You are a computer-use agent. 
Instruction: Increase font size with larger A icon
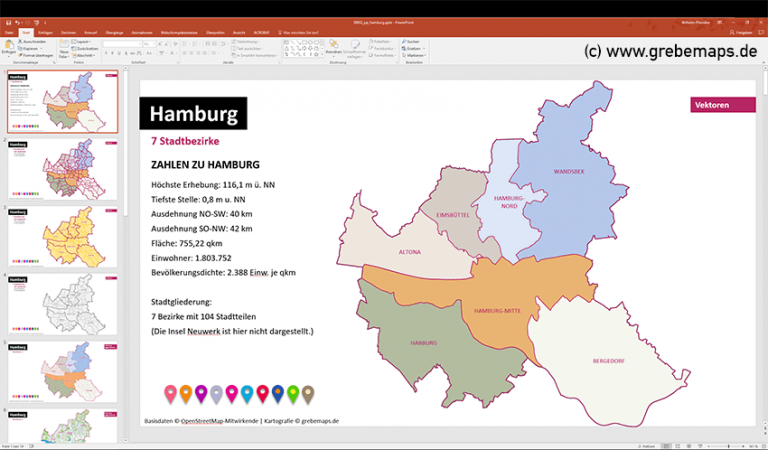click(160, 44)
